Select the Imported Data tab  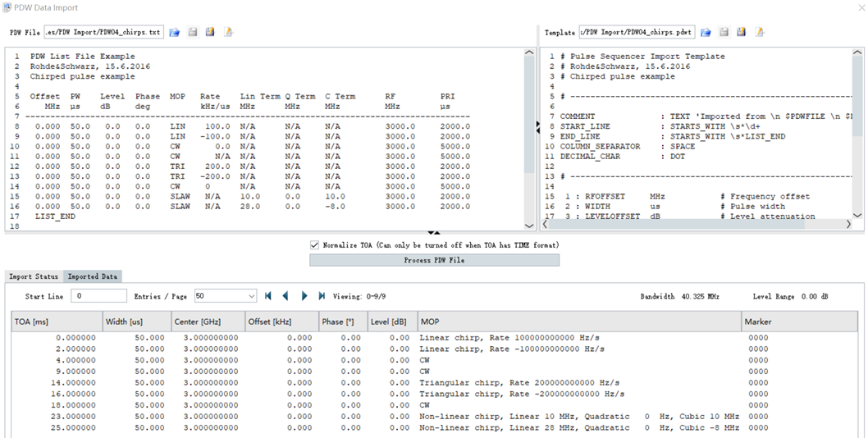pyautogui.click(x=93, y=276)
